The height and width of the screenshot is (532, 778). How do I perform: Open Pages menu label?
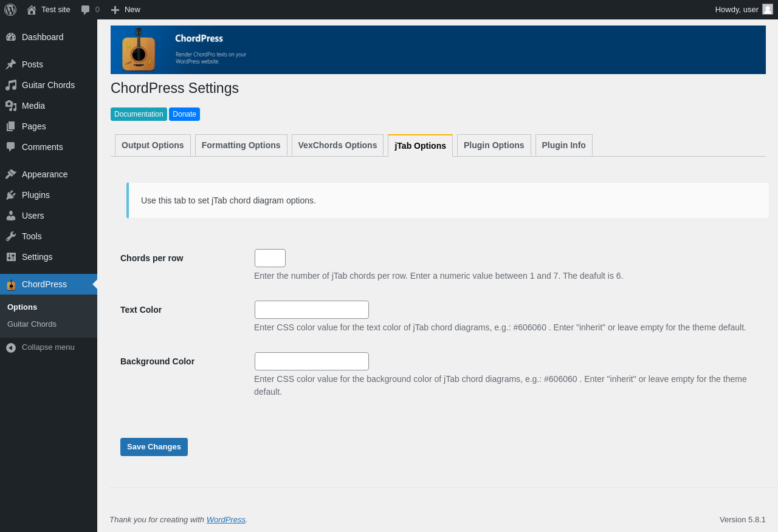tap(34, 126)
